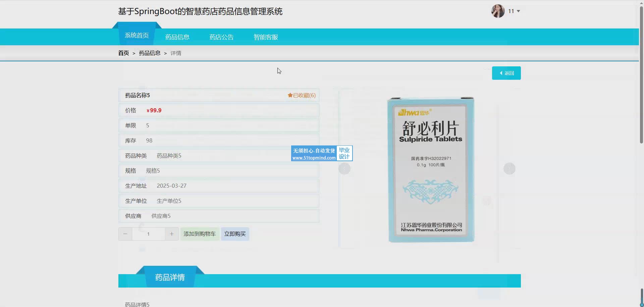The height and width of the screenshot is (307, 644).
Task: Toggle the 已收藏 star favorite
Action: (x=301, y=96)
